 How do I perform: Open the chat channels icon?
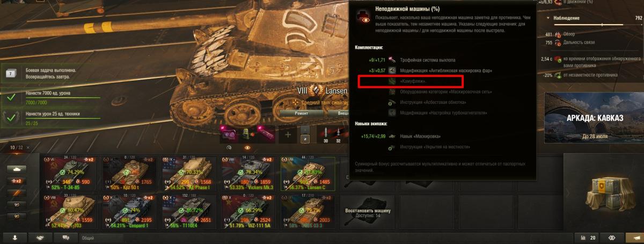[x=66, y=237]
